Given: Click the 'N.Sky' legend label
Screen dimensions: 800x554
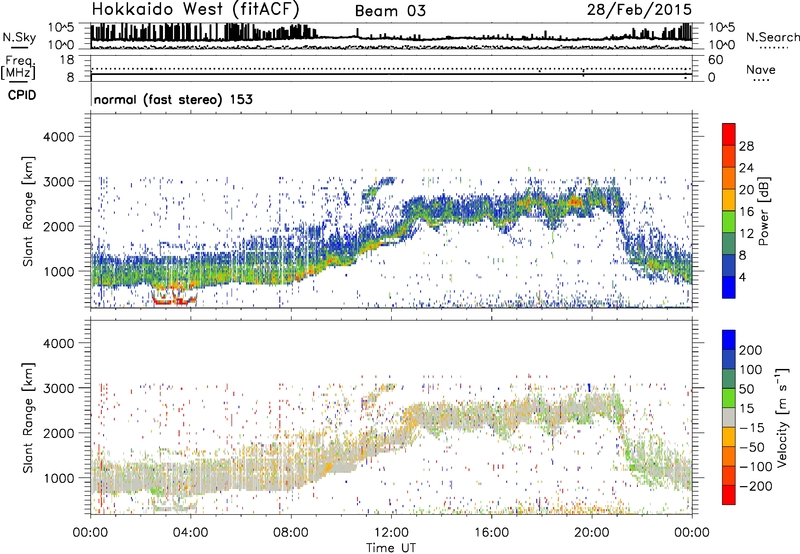Looking at the screenshot, I should [19, 37].
